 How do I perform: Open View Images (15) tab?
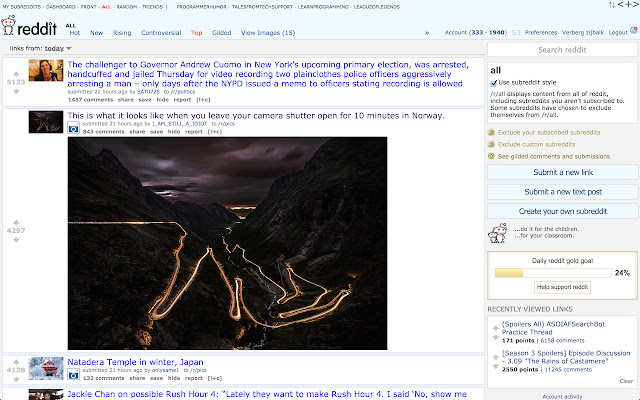coord(268,33)
